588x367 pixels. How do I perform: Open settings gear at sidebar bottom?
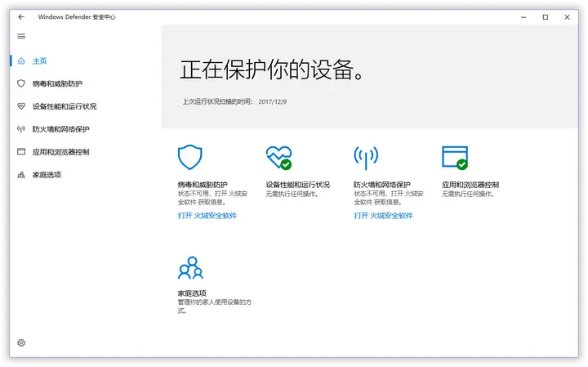pos(21,342)
